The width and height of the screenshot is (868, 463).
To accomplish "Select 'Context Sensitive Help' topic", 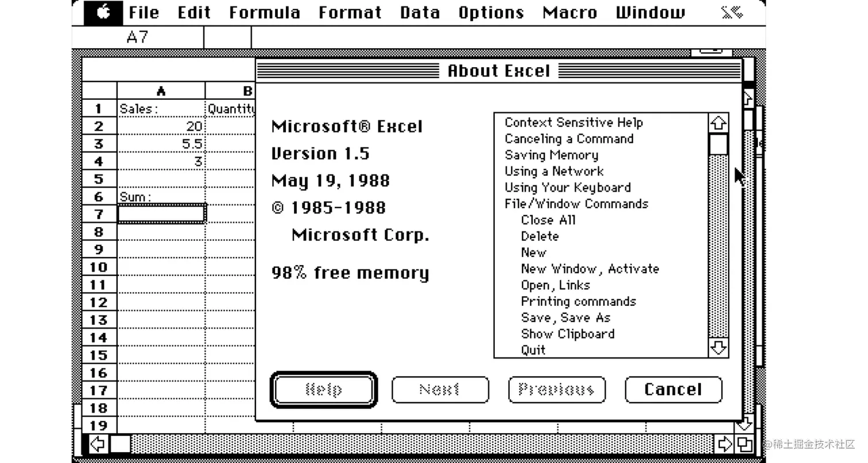I will tap(574, 122).
